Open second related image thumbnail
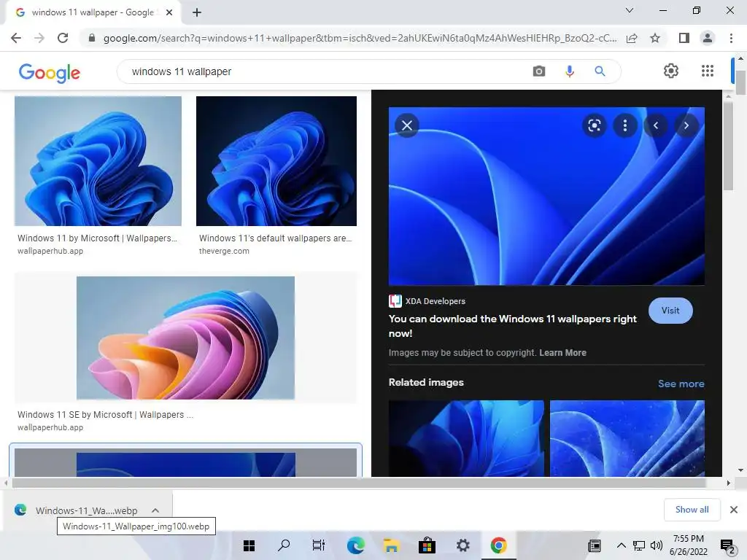This screenshot has width=747, height=560. click(627, 438)
